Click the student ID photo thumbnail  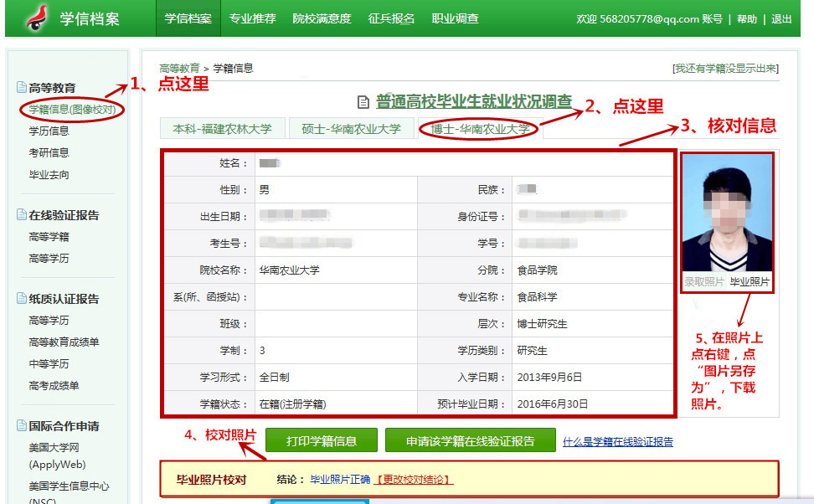[x=727, y=213]
